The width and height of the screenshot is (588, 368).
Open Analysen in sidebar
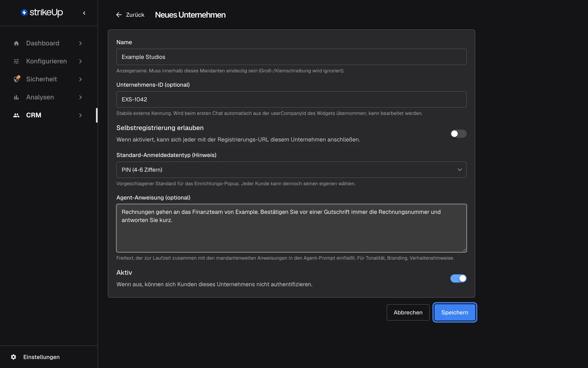(48, 97)
